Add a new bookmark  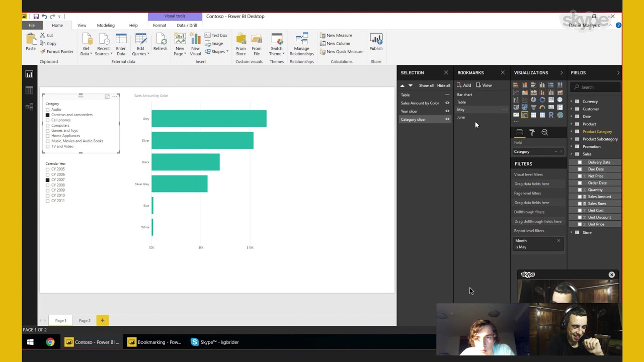[x=464, y=85]
